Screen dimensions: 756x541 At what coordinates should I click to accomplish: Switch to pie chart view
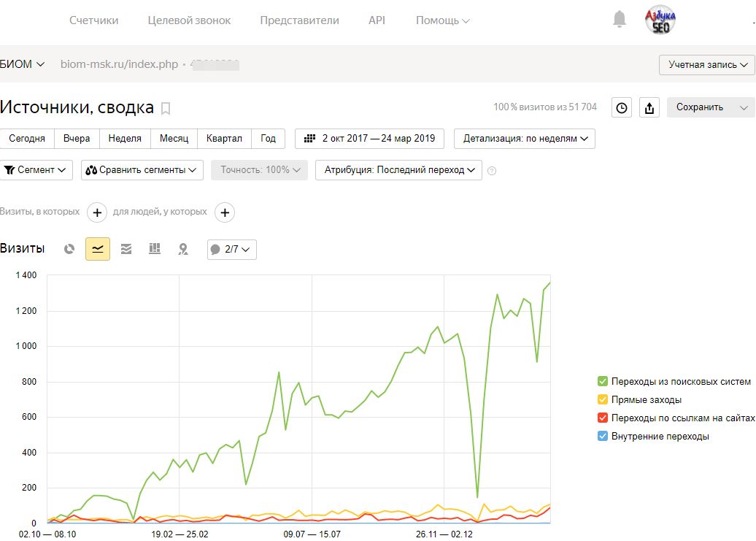69,249
